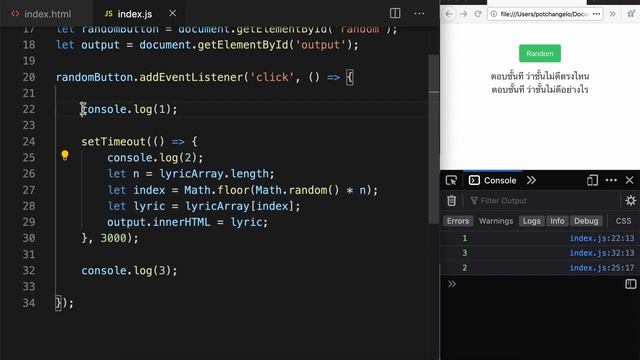Expand the browser toolbar overflow chevron
The width and height of the screenshot is (640, 360).
coord(613,14)
